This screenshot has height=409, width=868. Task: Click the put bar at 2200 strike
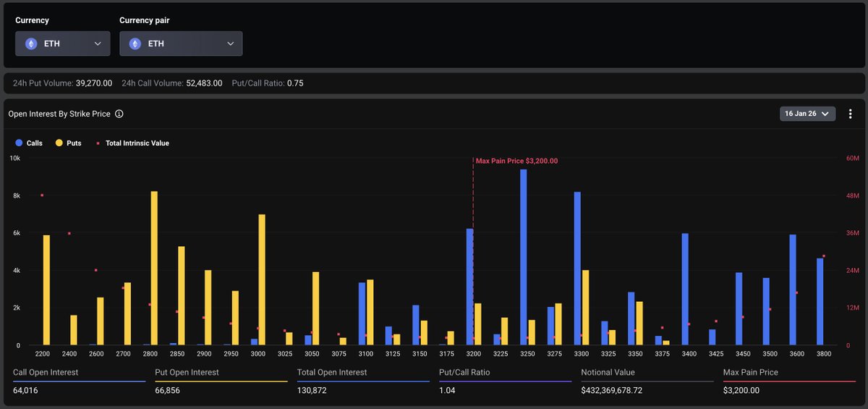(x=46, y=290)
